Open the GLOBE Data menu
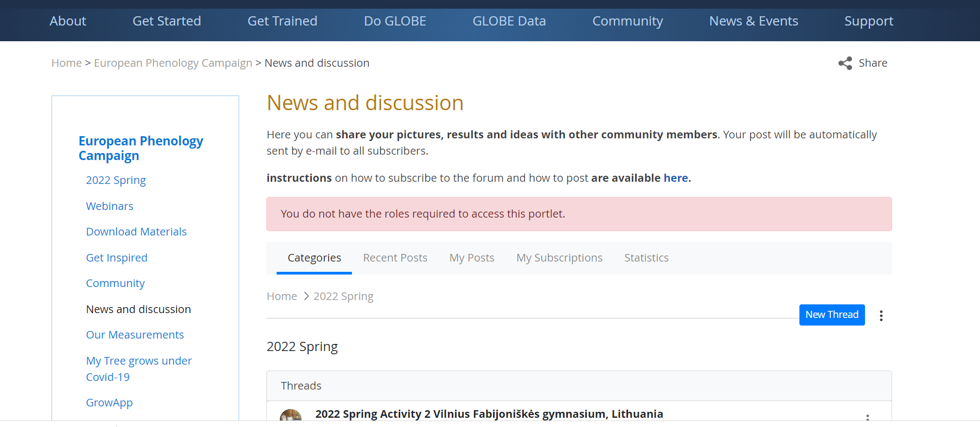This screenshot has width=980, height=427. click(509, 21)
